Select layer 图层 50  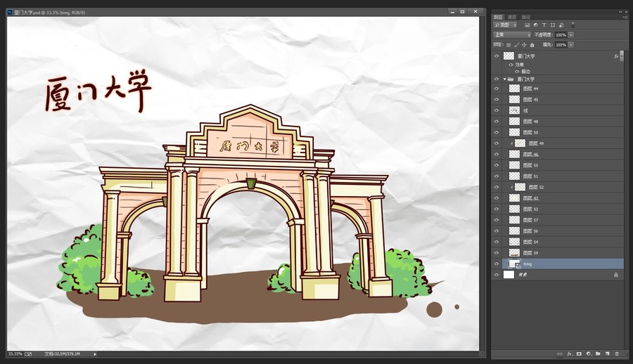pyautogui.click(x=563, y=132)
